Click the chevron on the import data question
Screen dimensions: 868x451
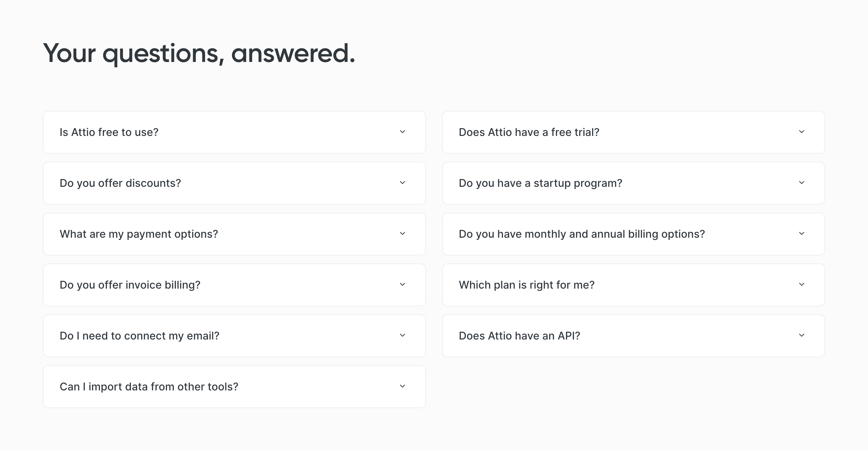pyautogui.click(x=402, y=386)
